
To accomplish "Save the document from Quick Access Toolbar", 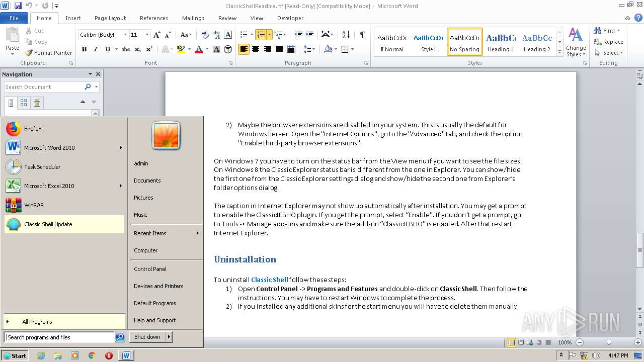I will (18, 6).
